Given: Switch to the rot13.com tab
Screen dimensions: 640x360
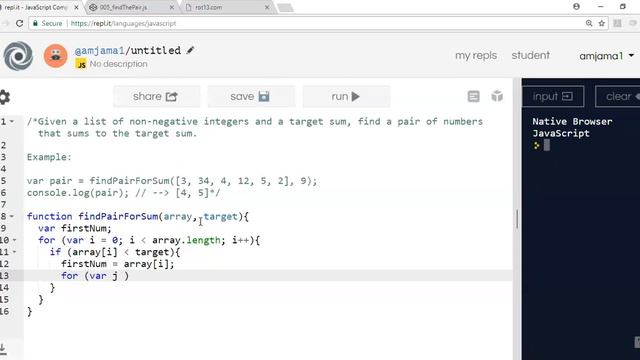Looking at the screenshot, I should point(227,7).
